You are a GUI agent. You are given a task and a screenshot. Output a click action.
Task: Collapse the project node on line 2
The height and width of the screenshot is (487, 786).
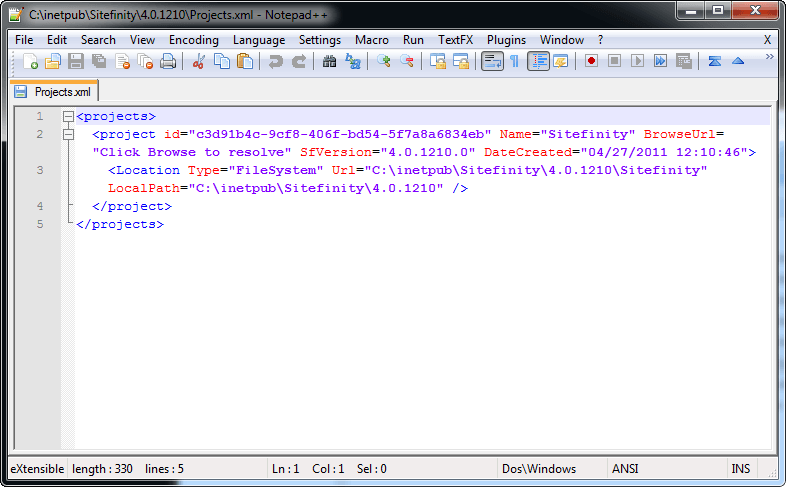click(68, 135)
